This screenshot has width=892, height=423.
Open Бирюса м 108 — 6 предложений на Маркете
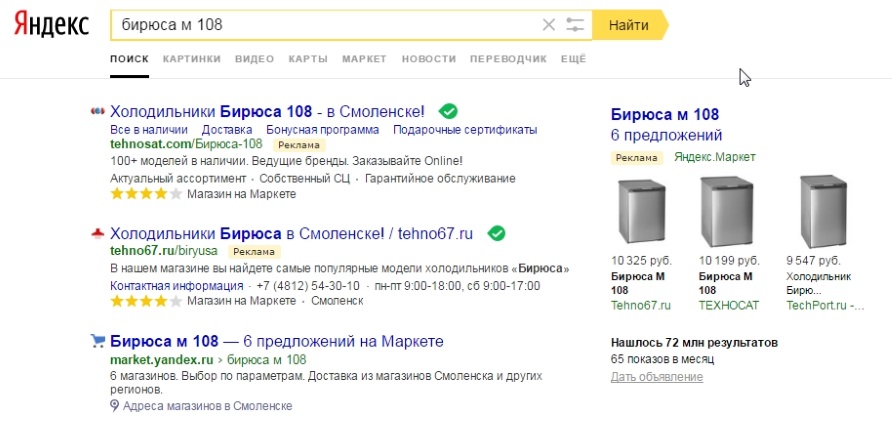click(276, 341)
